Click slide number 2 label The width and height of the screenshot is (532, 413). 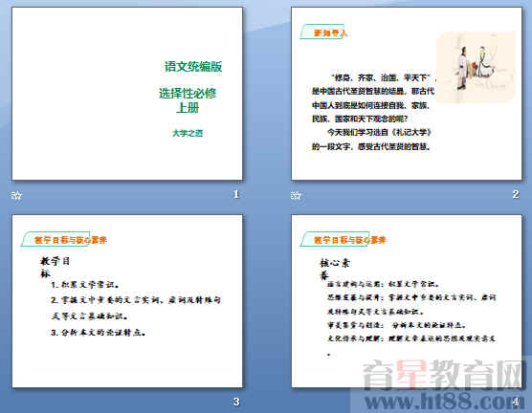[x=516, y=194]
